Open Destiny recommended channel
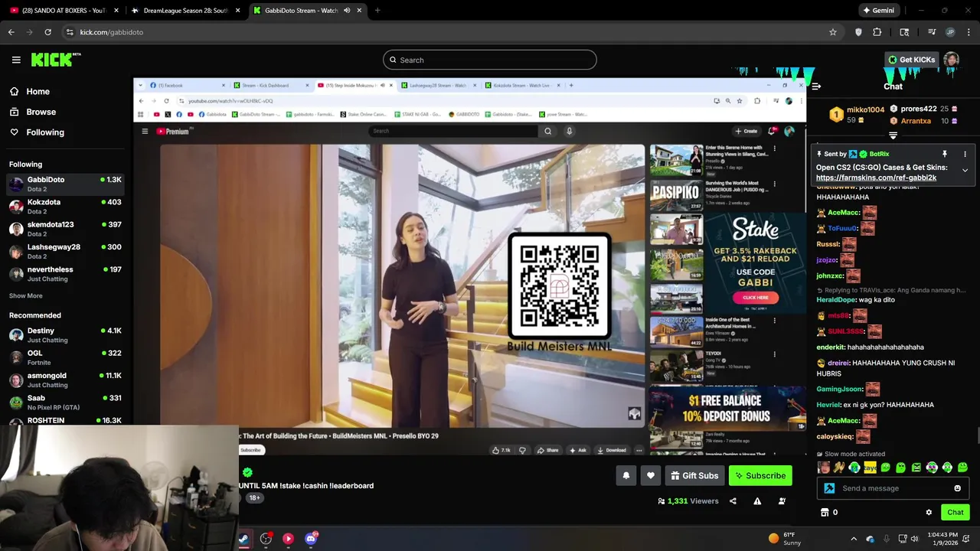Screen dimensions: 980x551 click(x=65, y=335)
